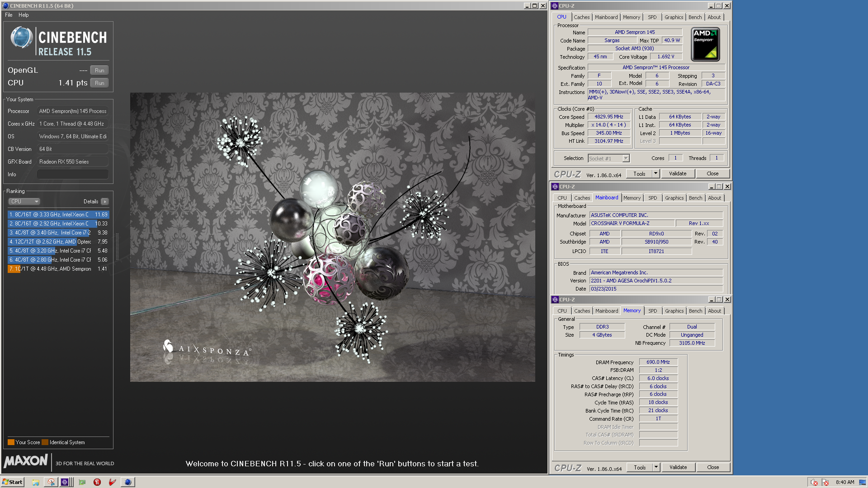Viewport: 868px width, 488px height.
Task: Open the Ranking CPU dropdown
Action: click(24, 202)
